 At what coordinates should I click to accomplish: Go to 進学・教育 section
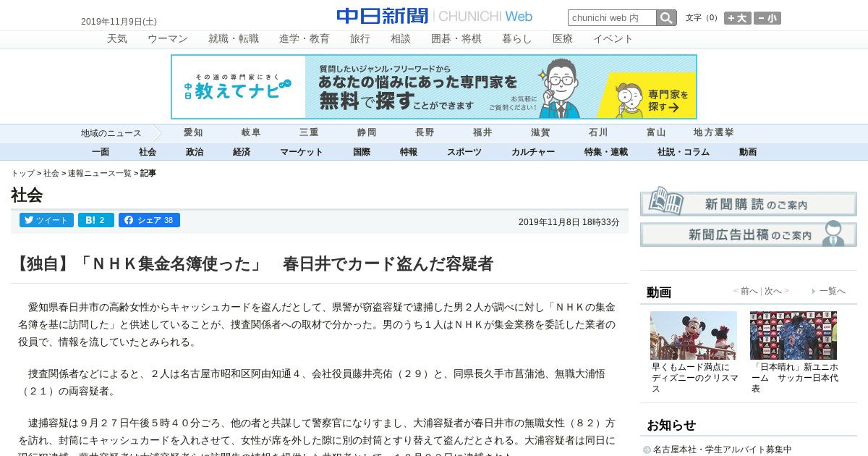(x=305, y=39)
